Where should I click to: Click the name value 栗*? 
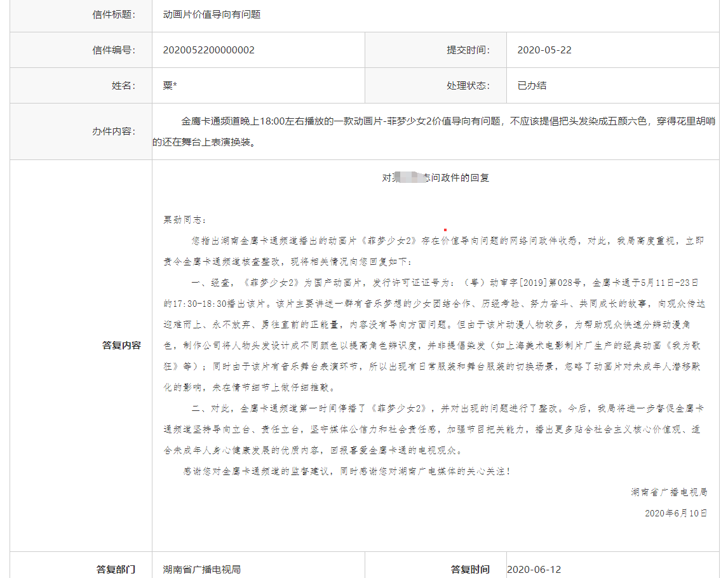click(x=170, y=85)
